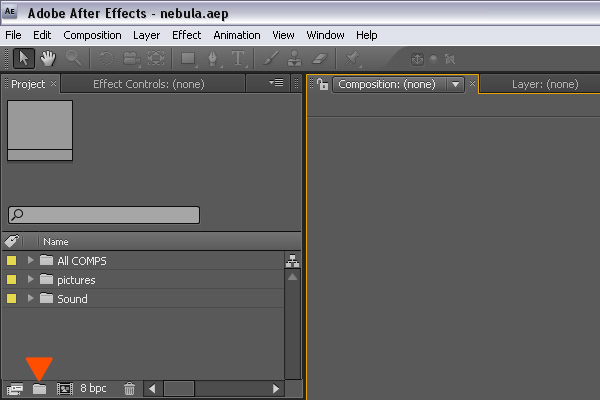Create a new composition from bottom bar
This screenshot has height=400, width=600.
coord(65,389)
